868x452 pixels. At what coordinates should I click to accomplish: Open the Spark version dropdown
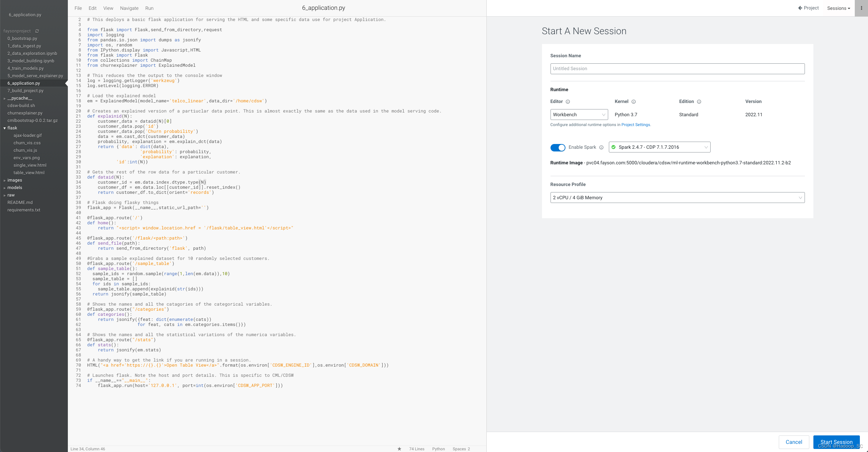click(x=659, y=147)
